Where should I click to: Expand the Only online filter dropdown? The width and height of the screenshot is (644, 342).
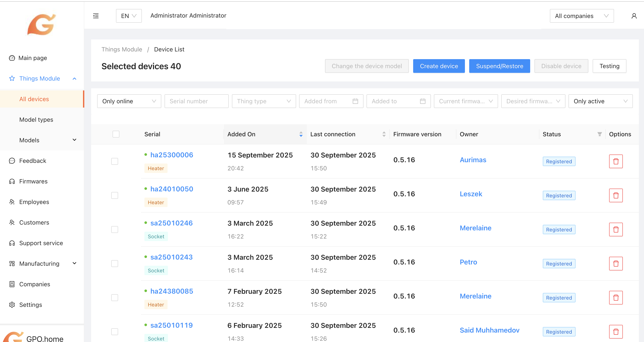129,101
